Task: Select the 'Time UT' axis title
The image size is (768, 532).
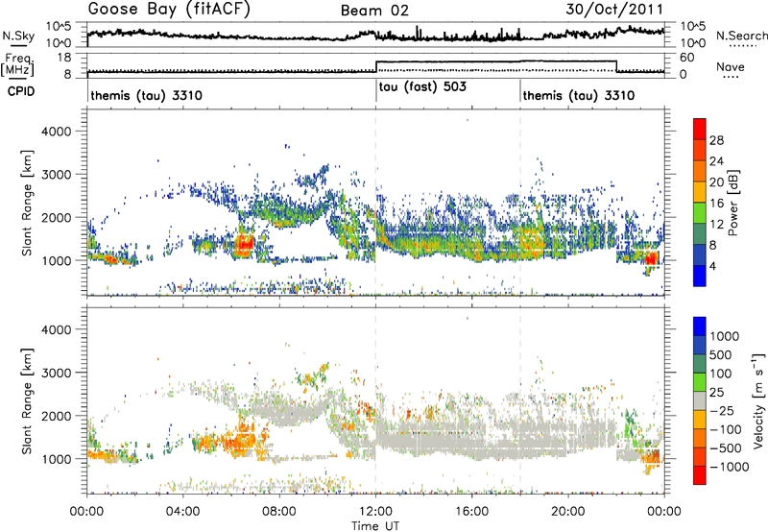Action: pyautogui.click(x=375, y=526)
